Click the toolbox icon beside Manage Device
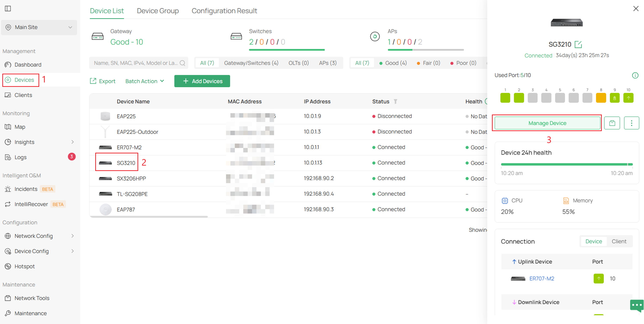644x324 pixels. (x=612, y=123)
